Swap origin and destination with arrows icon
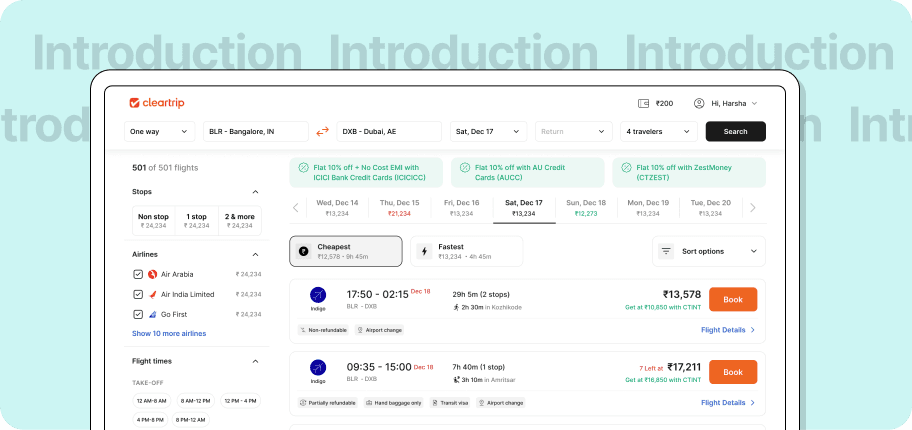 pos(323,132)
